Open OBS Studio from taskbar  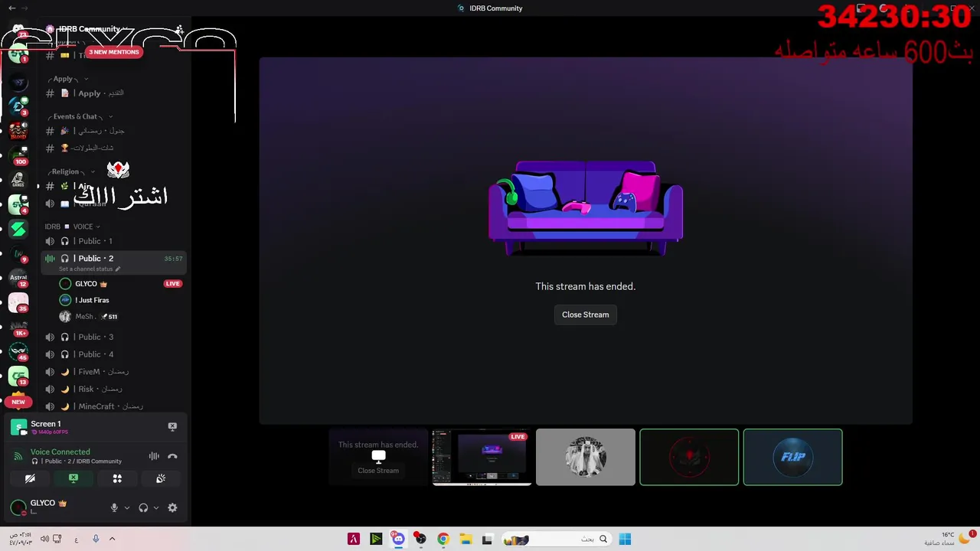(420, 540)
